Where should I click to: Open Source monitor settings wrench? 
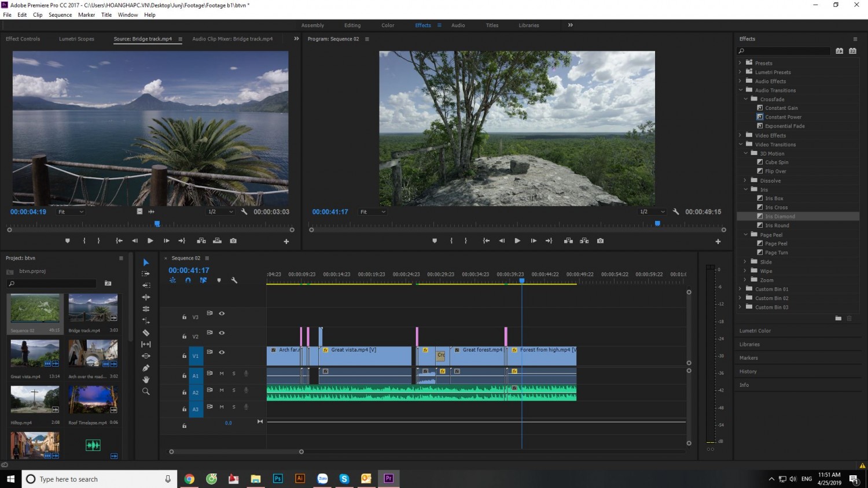point(244,212)
